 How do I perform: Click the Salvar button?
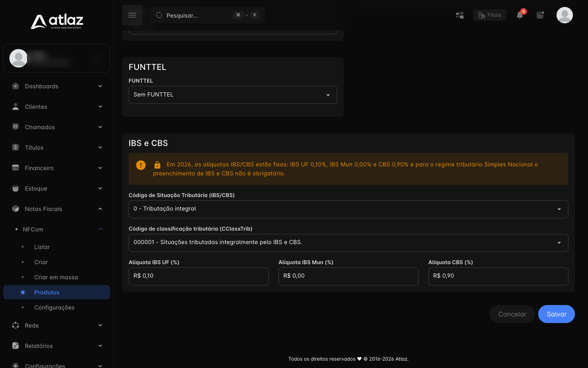[x=557, y=314]
